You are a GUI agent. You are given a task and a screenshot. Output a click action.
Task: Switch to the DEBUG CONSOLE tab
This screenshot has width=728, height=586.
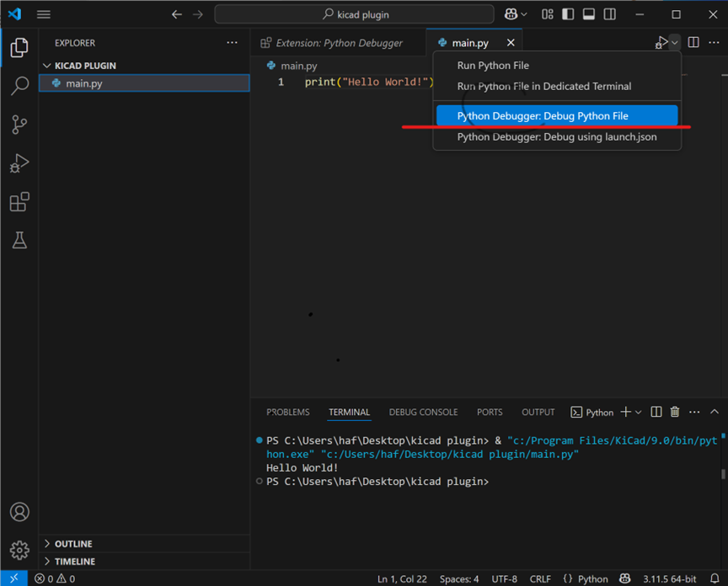[x=424, y=412]
